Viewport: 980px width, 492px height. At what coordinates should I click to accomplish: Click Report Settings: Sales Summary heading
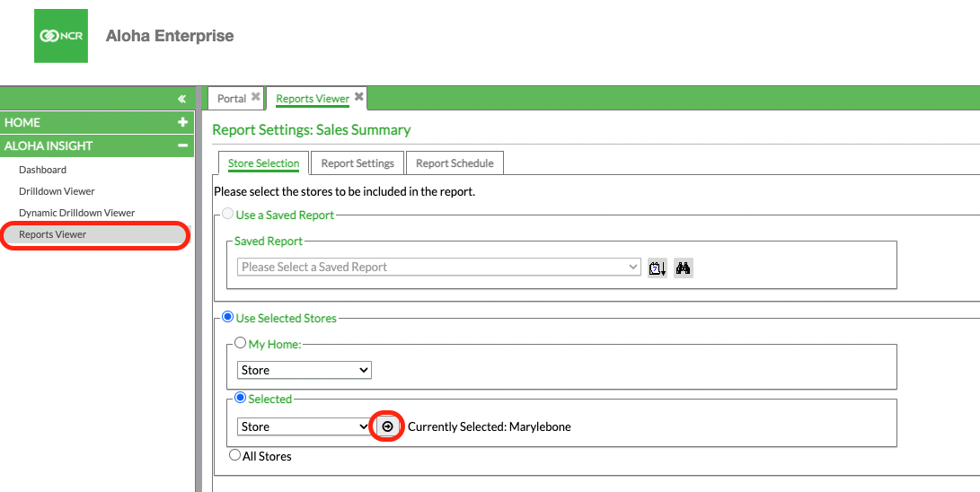312,130
